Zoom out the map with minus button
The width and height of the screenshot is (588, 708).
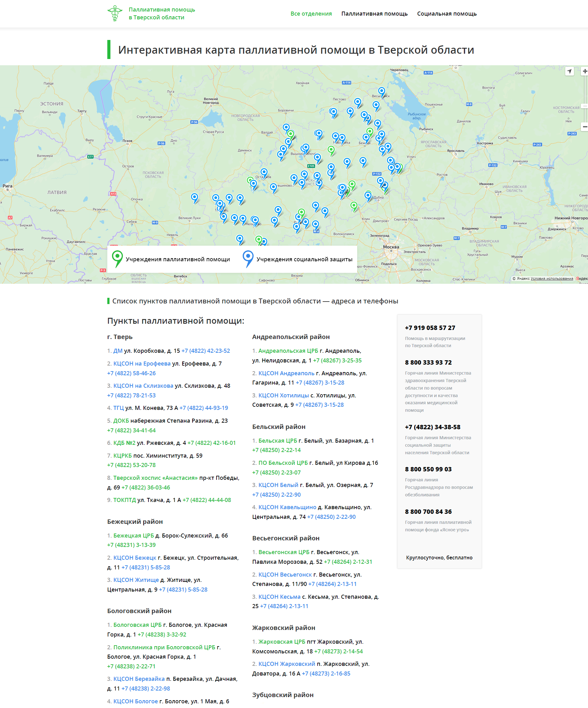(x=585, y=127)
